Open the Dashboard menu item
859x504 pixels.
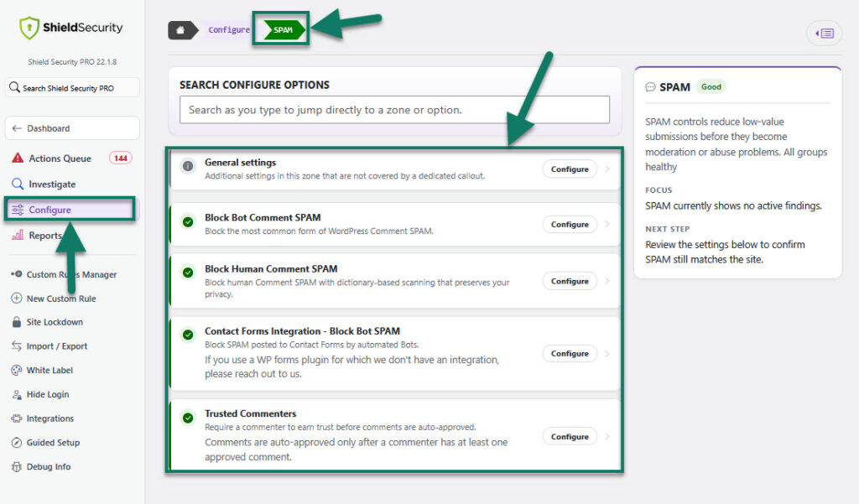coord(72,128)
